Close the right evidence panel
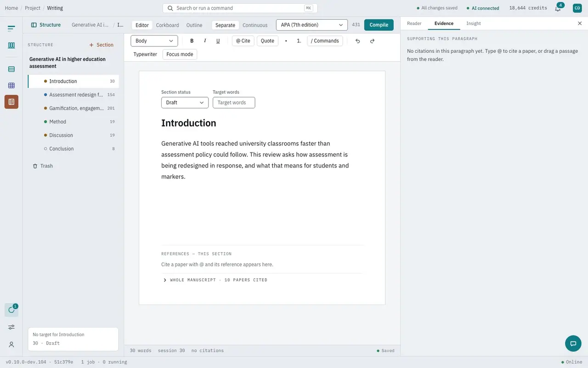 (x=580, y=23)
